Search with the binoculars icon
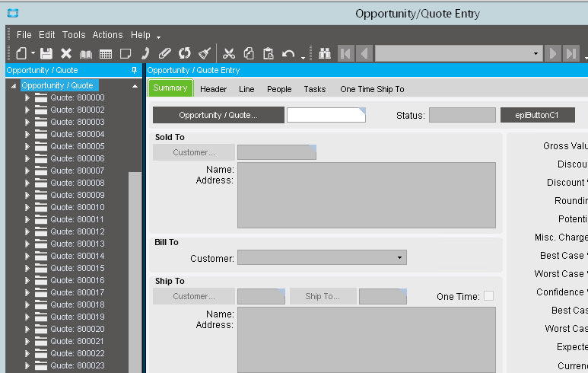This screenshot has width=588, height=373. tap(324, 53)
